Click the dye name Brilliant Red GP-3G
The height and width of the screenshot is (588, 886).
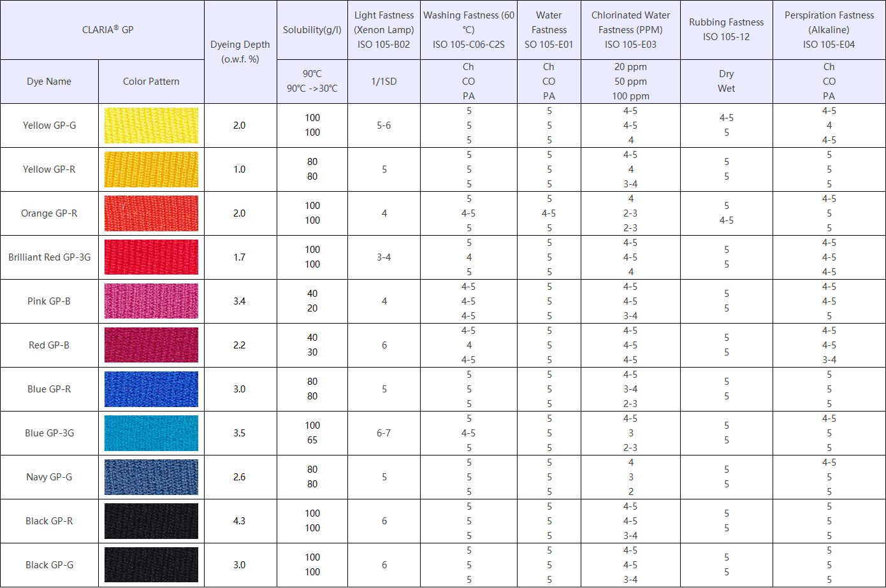[x=49, y=257]
